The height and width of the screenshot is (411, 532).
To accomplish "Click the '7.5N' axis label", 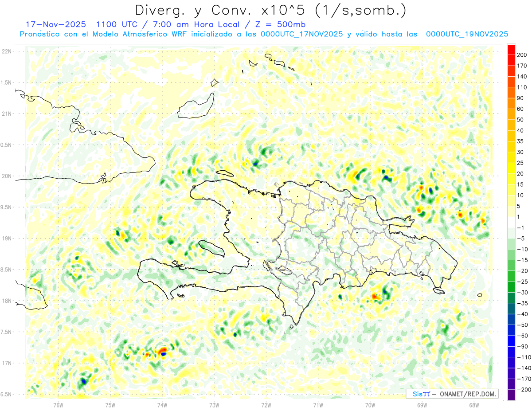I will (7, 332).
